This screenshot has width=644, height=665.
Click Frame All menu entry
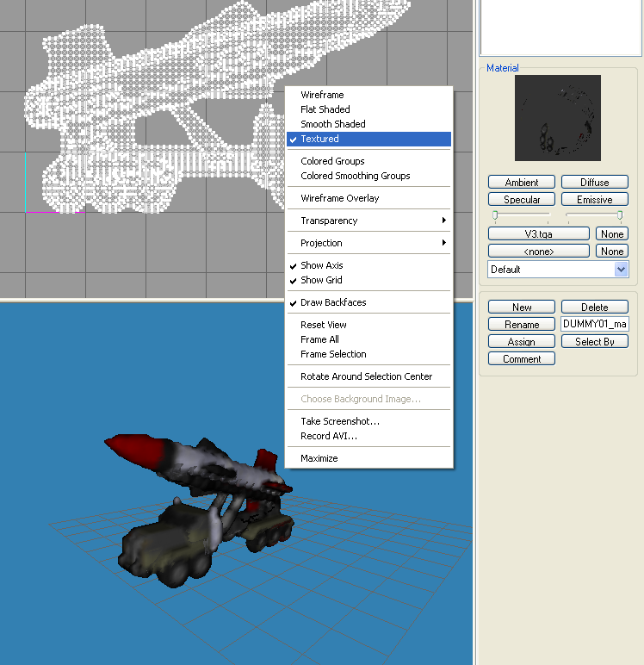click(x=368, y=339)
